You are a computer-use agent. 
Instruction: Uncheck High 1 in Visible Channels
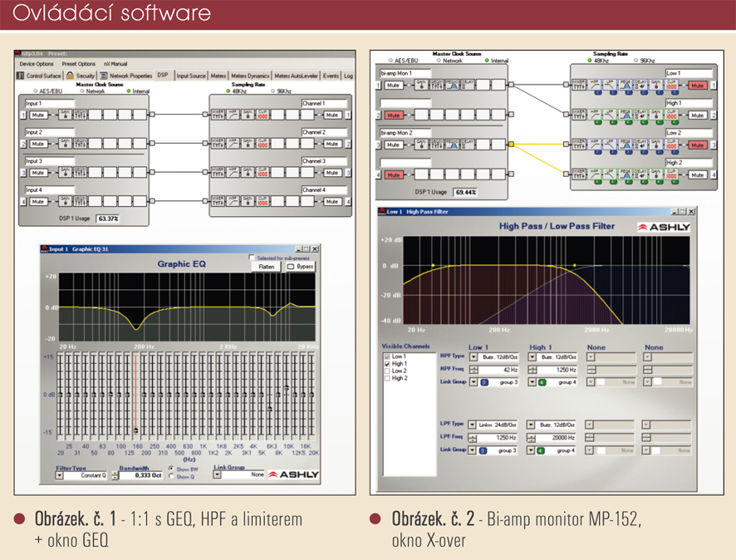(387, 364)
